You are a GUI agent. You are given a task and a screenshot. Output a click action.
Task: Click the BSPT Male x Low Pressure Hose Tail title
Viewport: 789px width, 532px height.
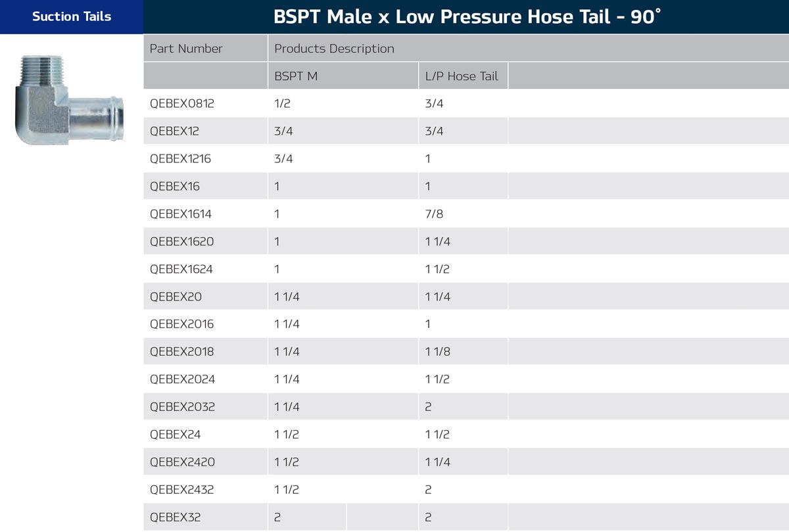466,17
